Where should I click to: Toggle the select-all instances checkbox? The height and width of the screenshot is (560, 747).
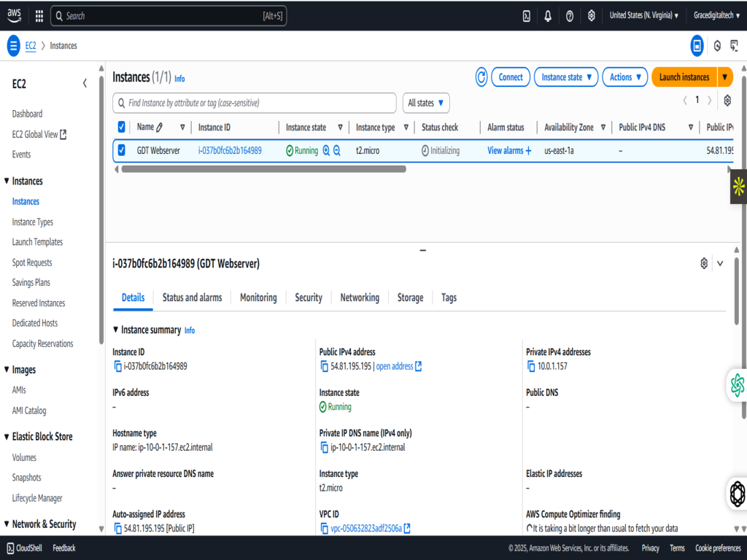(122, 127)
